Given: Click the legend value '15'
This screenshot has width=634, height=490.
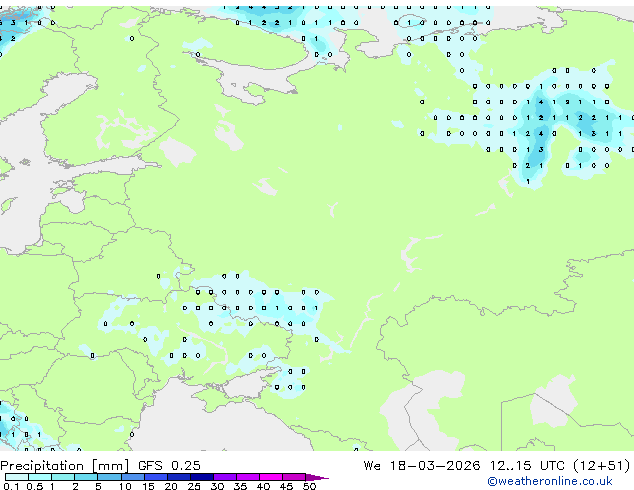Looking at the screenshot, I should [148, 486].
